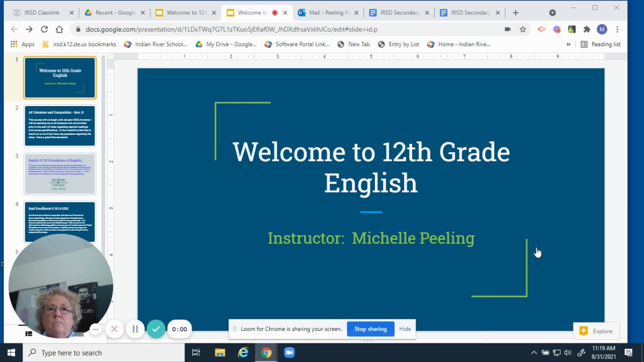Bookmark this page with the star icon
This screenshot has height=362, width=644.
(x=523, y=29)
